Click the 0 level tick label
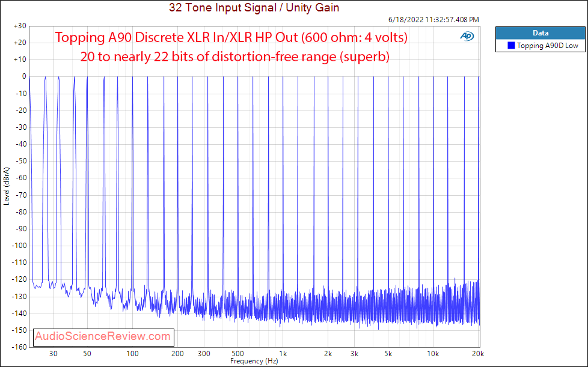The image size is (588, 367). 24,76
